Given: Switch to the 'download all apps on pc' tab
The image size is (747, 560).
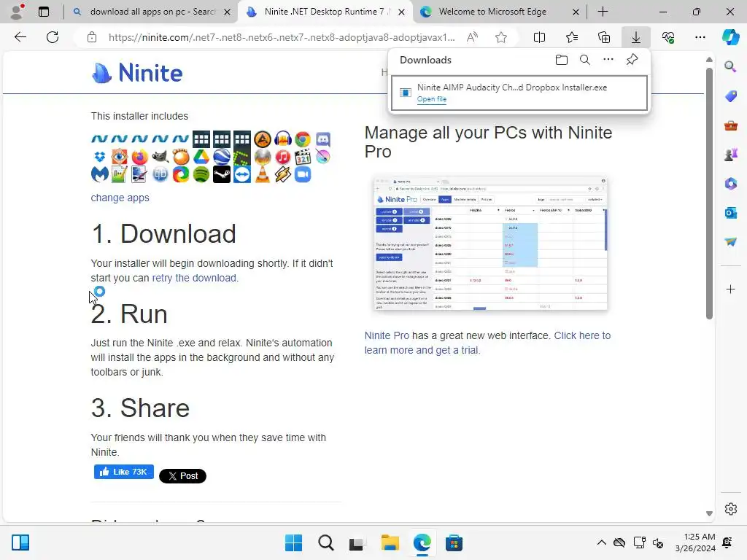Looking at the screenshot, I should [x=152, y=12].
